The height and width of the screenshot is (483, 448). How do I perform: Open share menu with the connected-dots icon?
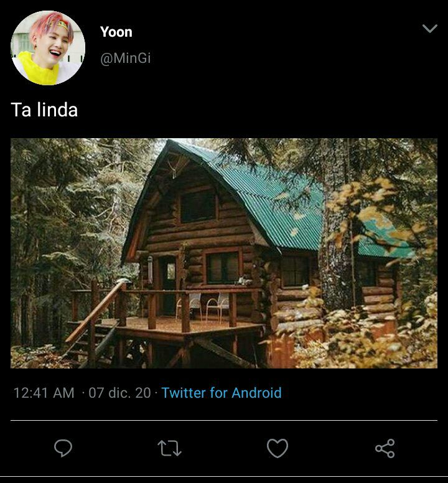(385, 448)
